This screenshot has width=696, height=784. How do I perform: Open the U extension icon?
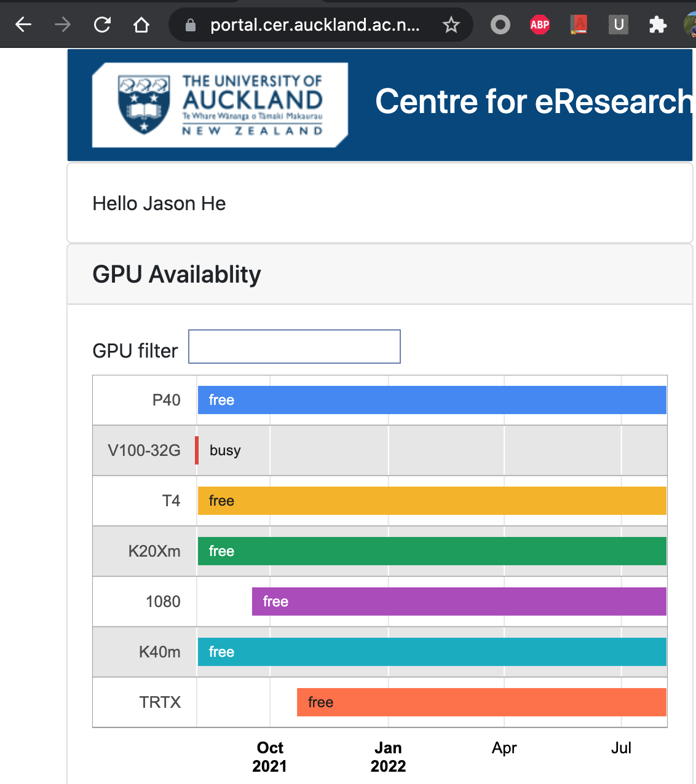(x=619, y=25)
